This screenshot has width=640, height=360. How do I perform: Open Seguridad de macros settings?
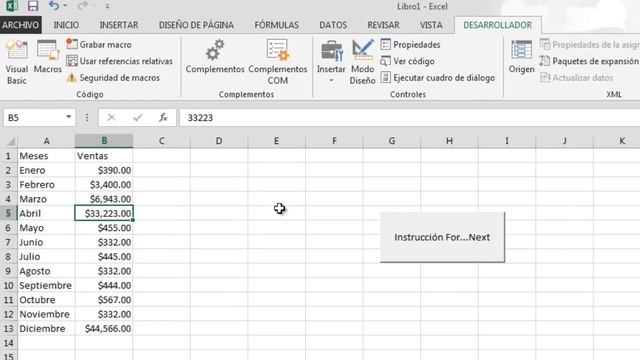pyautogui.click(x=113, y=78)
